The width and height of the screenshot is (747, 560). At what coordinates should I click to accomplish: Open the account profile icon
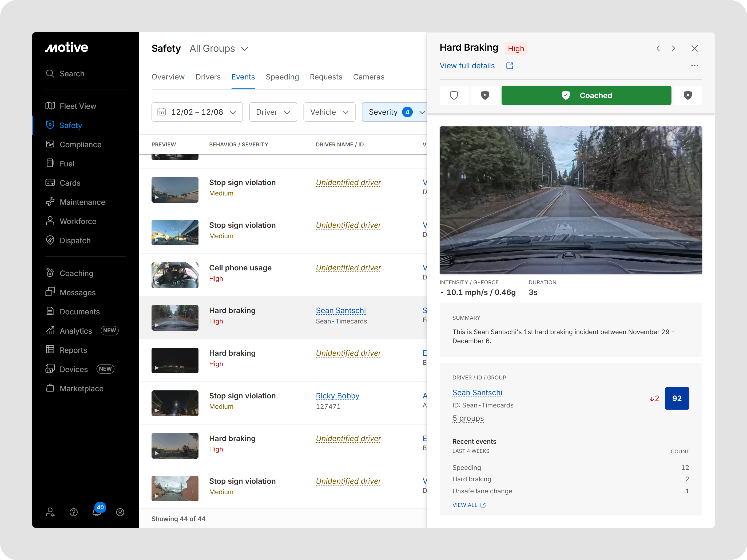120,513
